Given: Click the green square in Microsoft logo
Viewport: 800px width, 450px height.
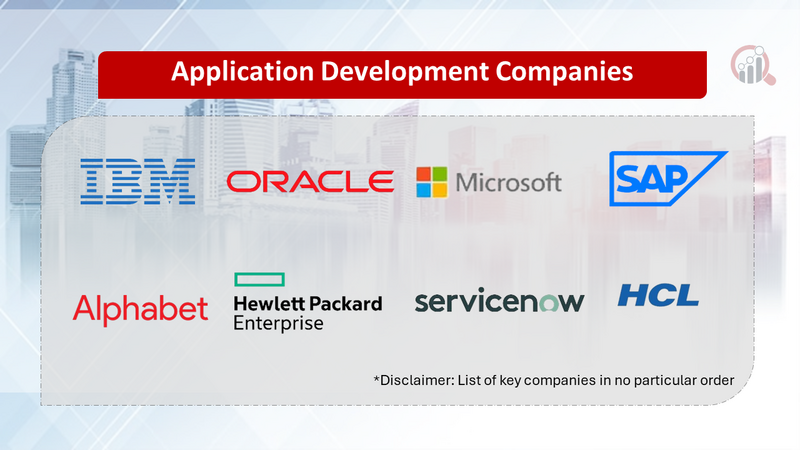Looking at the screenshot, I should [440, 175].
